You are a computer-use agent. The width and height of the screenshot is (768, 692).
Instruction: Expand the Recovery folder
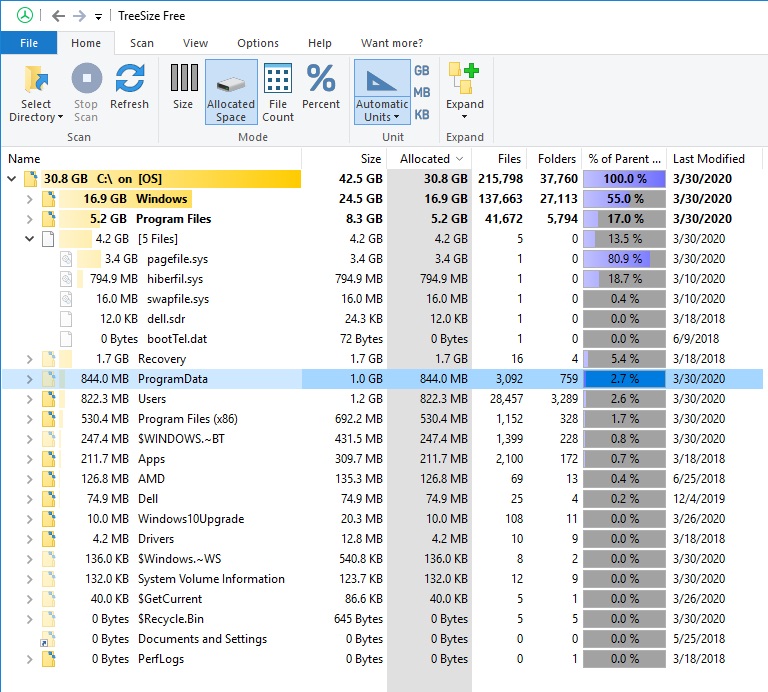pyautogui.click(x=29, y=359)
